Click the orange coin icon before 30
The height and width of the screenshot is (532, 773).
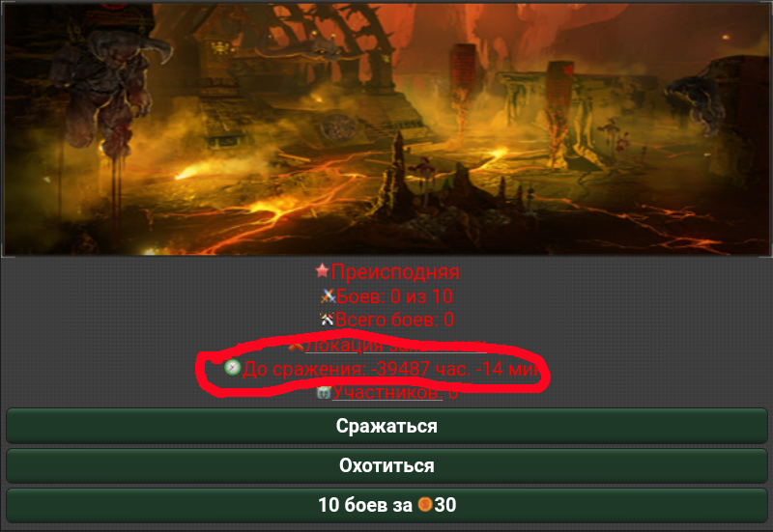(424, 504)
